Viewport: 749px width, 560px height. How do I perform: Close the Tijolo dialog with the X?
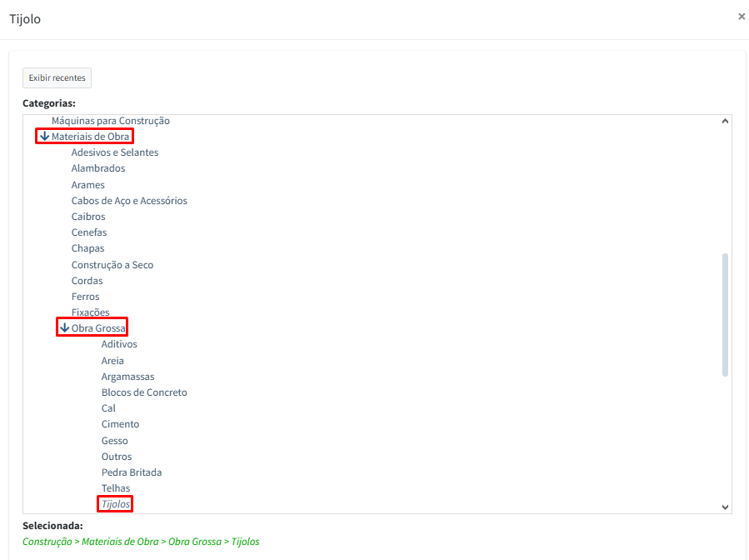click(741, 17)
